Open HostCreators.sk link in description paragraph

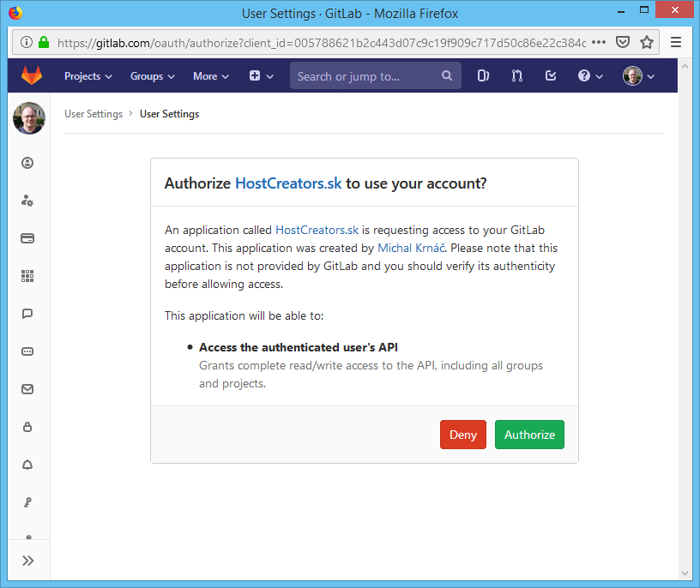(317, 231)
